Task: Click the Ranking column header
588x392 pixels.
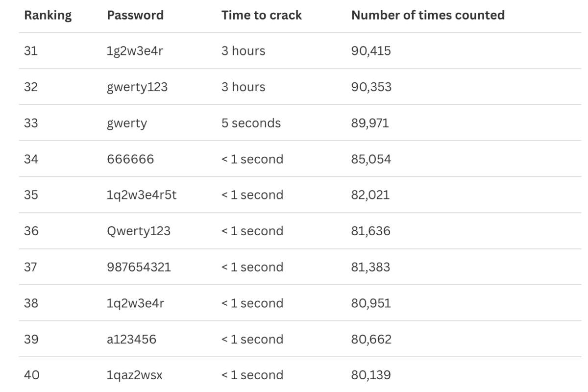Action: (x=48, y=15)
